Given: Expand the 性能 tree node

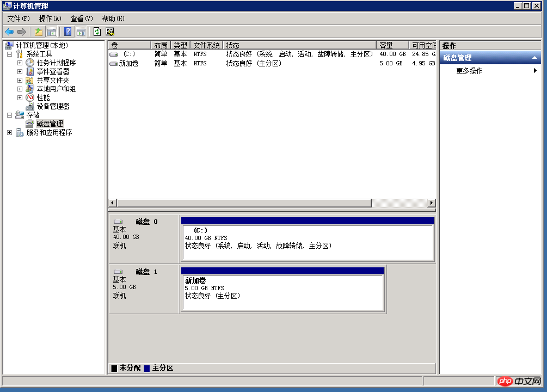Looking at the screenshot, I should [20, 98].
